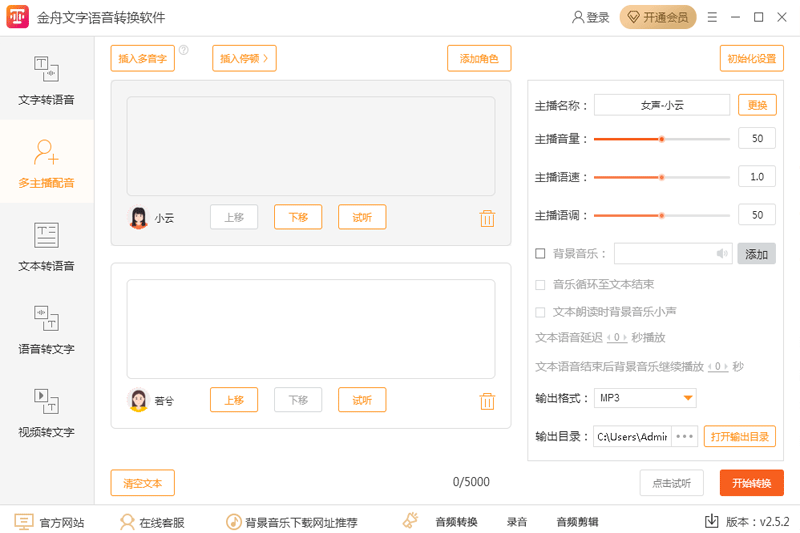The image size is (800, 533).
Task: Click 添加角色 to add a role
Action: pos(479,59)
